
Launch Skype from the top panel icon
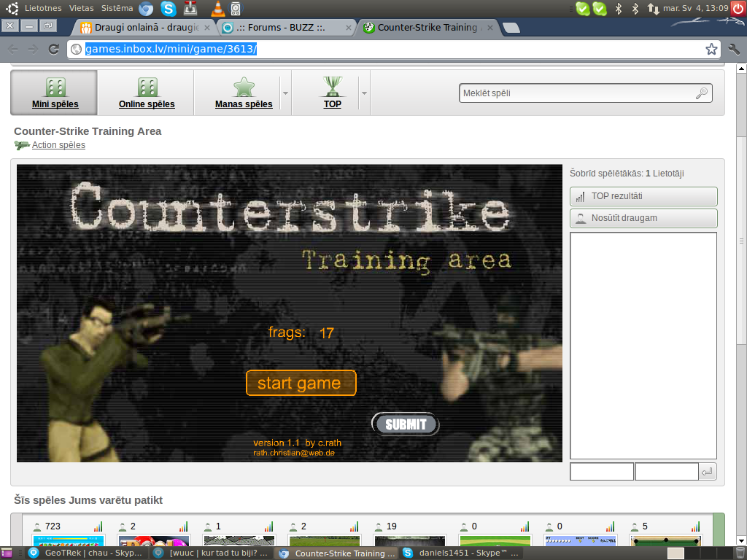[169, 9]
